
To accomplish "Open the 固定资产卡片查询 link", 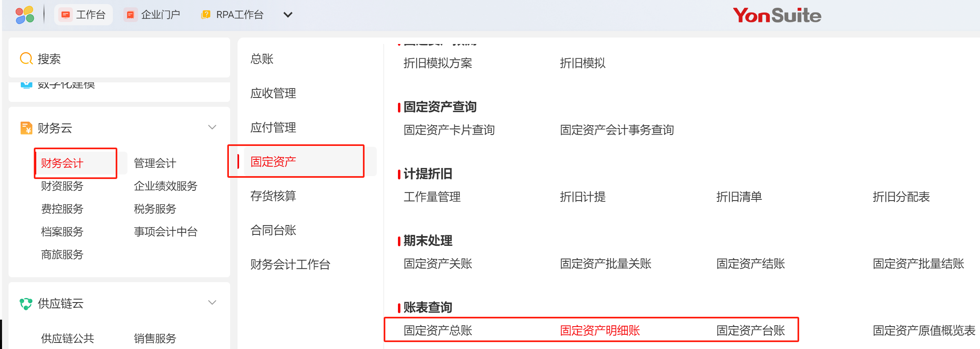I will point(449,130).
